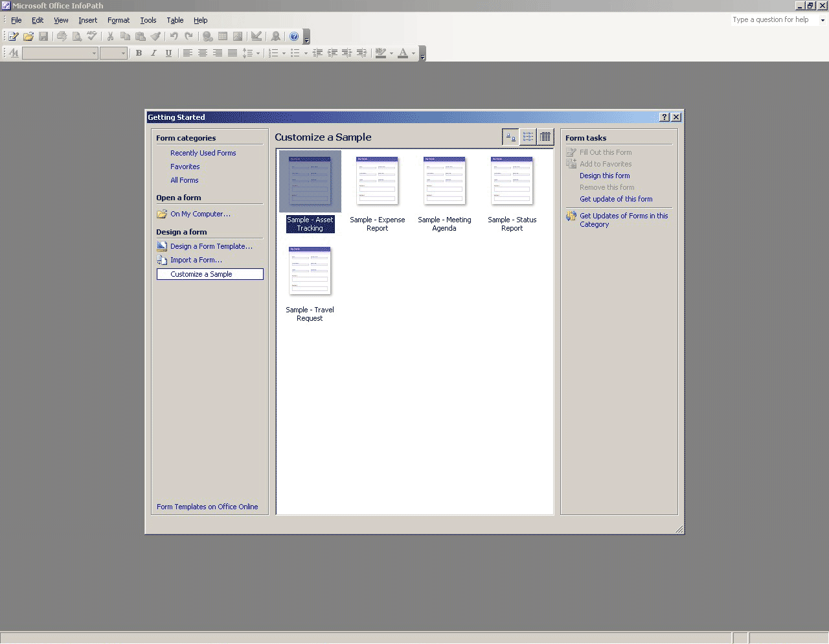The image size is (829, 644).
Task: Apply the Font Color A button
Action: (403, 53)
